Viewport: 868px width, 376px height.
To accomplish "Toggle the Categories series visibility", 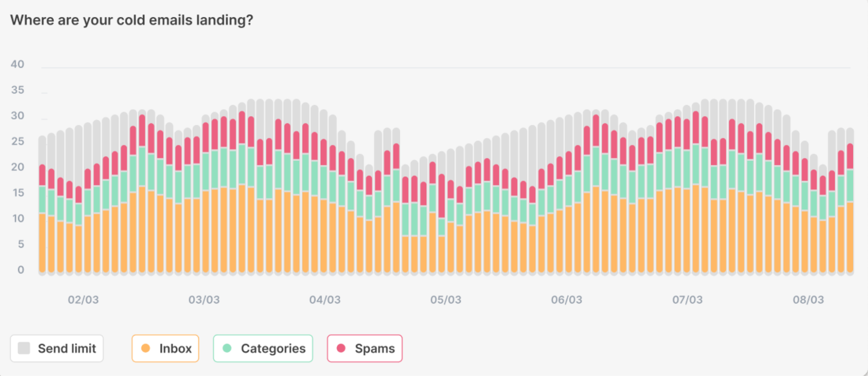I will point(263,348).
